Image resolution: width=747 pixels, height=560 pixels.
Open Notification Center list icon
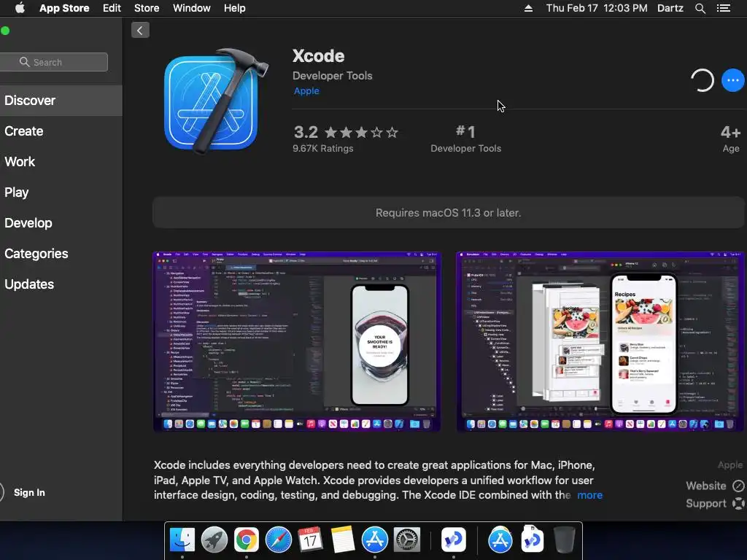(724, 8)
